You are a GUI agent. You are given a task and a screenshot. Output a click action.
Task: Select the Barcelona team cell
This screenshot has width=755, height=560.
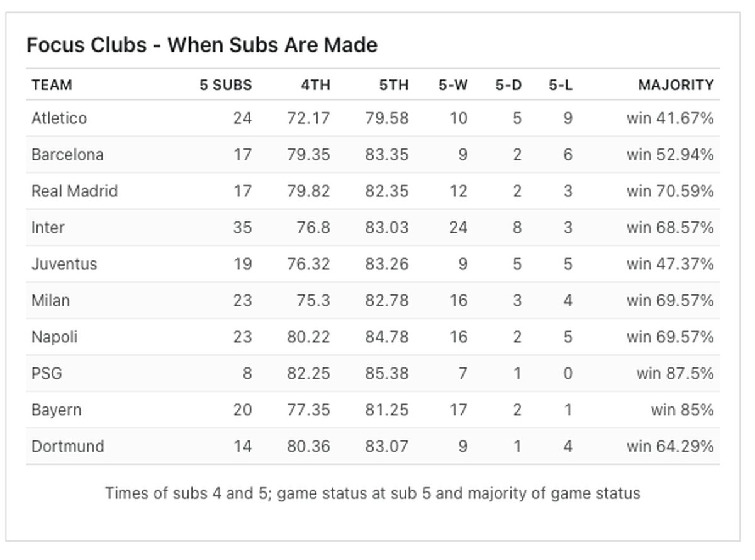[67, 155]
